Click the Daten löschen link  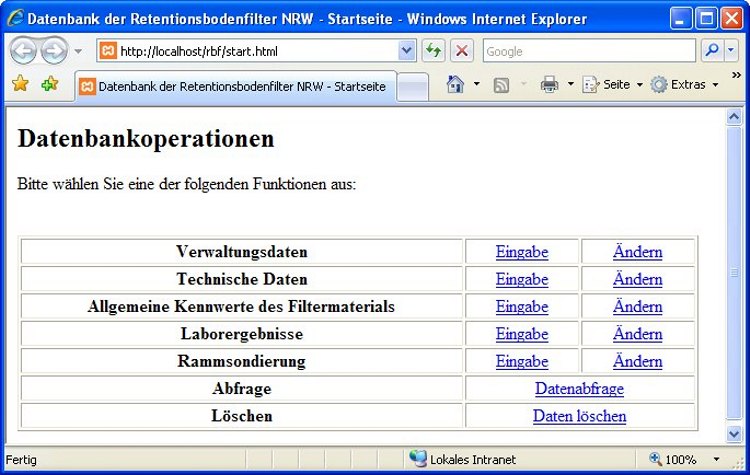pyautogui.click(x=579, y=416)
